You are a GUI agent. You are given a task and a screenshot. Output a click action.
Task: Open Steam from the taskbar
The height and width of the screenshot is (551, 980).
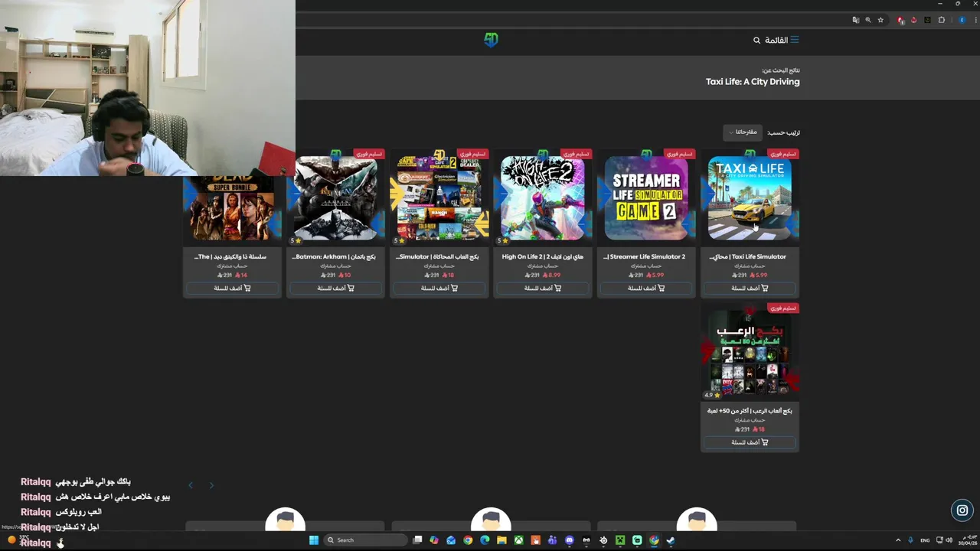click(671, 540)
